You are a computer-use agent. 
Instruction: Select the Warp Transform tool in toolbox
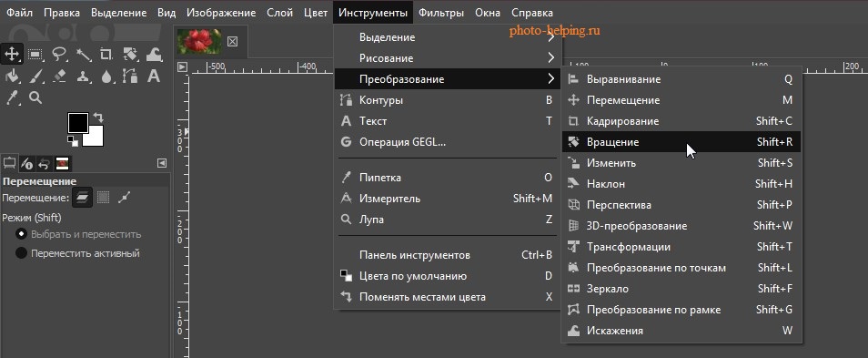point(154,55)
